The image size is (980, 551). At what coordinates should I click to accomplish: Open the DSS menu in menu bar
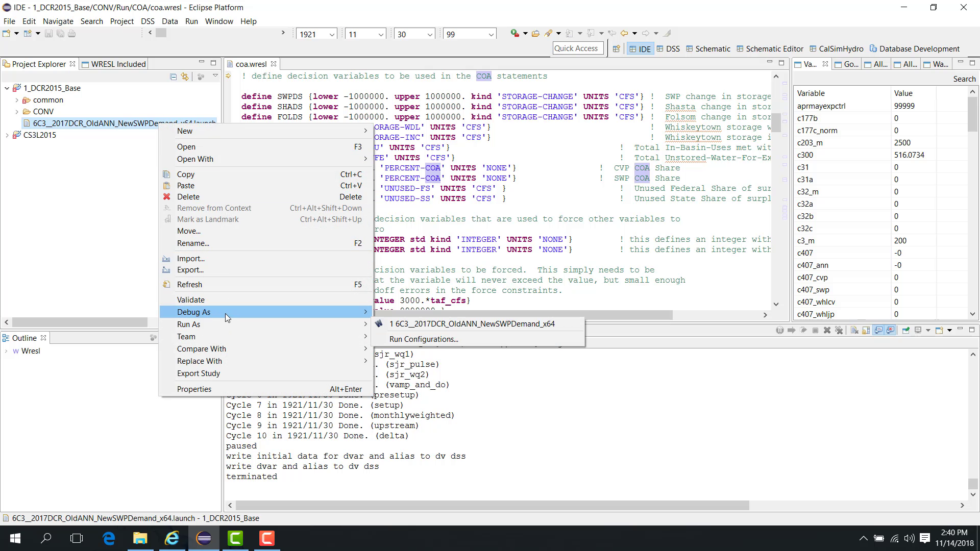click(x=148, y=21)
